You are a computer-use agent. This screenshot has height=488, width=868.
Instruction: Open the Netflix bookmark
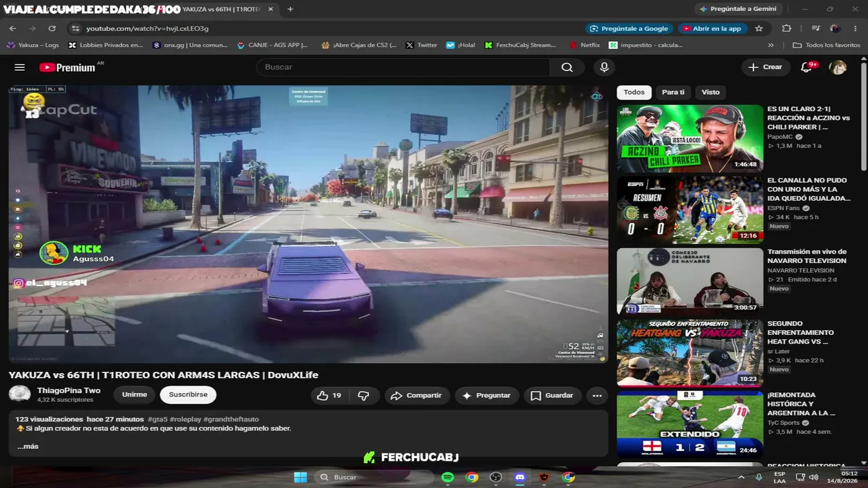pyautogui.click(x=585, y=45)
